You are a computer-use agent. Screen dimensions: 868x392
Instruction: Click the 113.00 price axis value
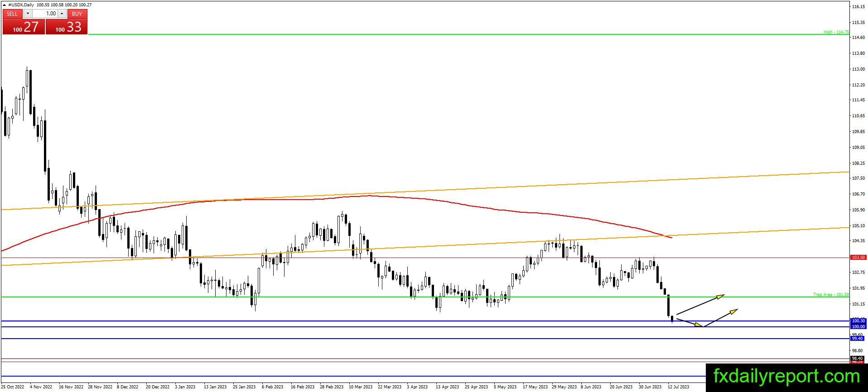(x=858, y=69)
